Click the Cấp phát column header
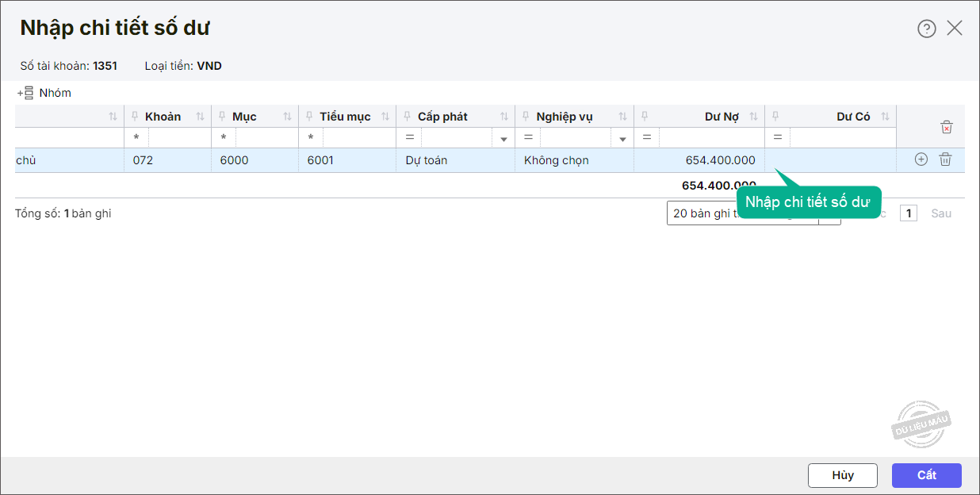The width and height of the screenshot is (980, 495). [456, 117]
